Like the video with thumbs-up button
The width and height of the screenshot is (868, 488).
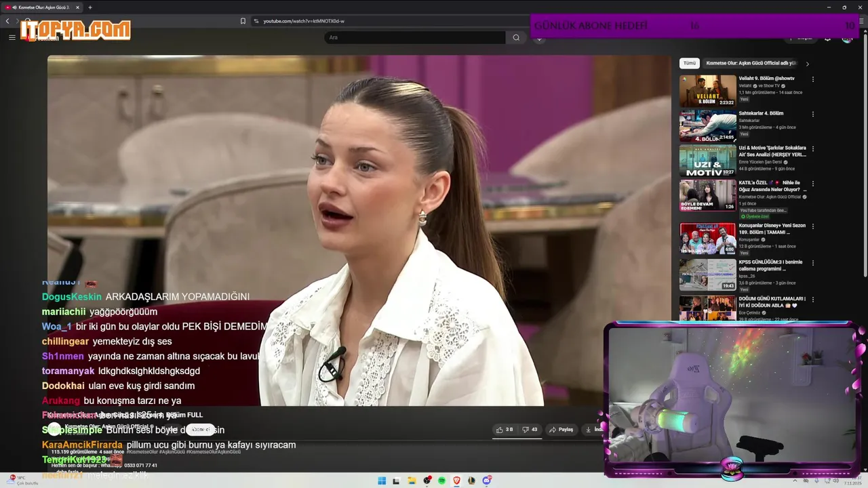point(505,429)
